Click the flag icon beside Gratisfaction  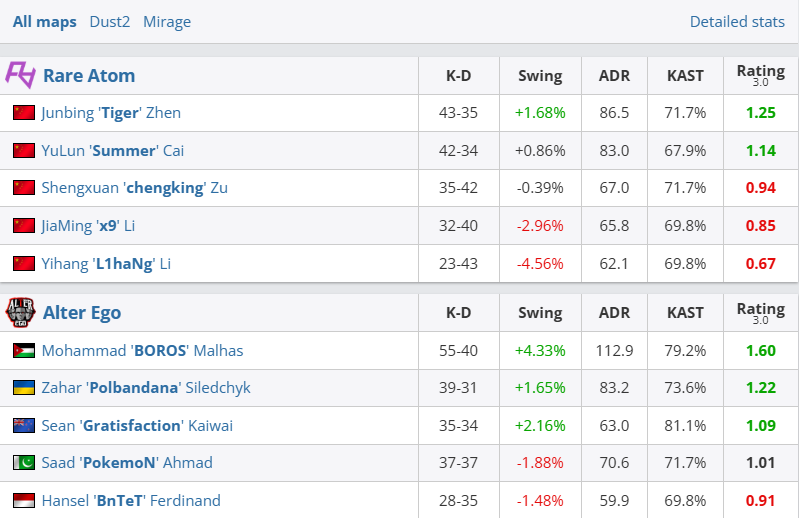24,426
